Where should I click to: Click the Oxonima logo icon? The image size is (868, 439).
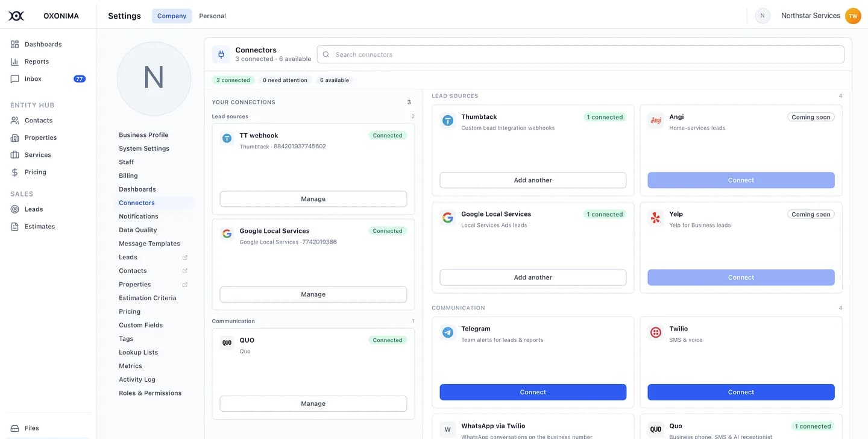[16, 16]
